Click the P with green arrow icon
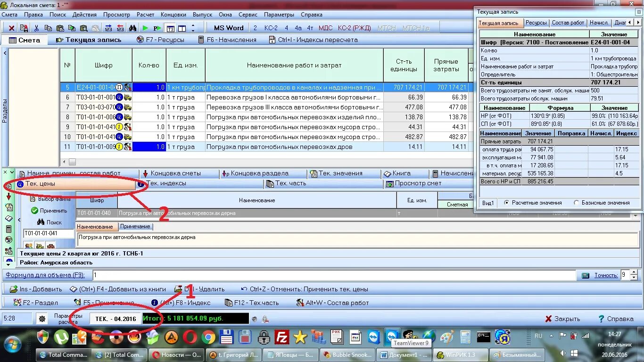 point(157,28)
